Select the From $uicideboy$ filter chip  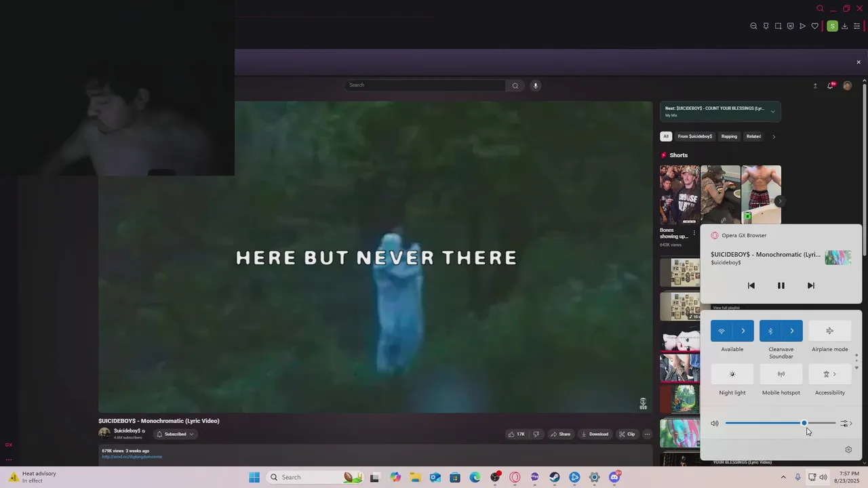click(x=695, y=136)
